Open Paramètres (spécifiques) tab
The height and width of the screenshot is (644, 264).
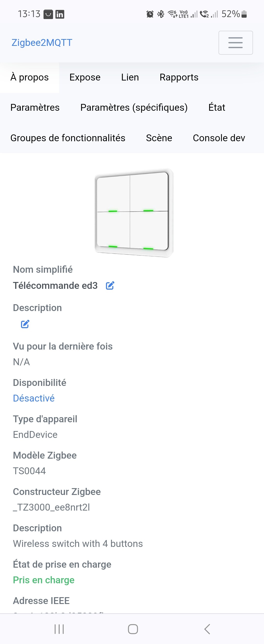click(x=134, y=108)
